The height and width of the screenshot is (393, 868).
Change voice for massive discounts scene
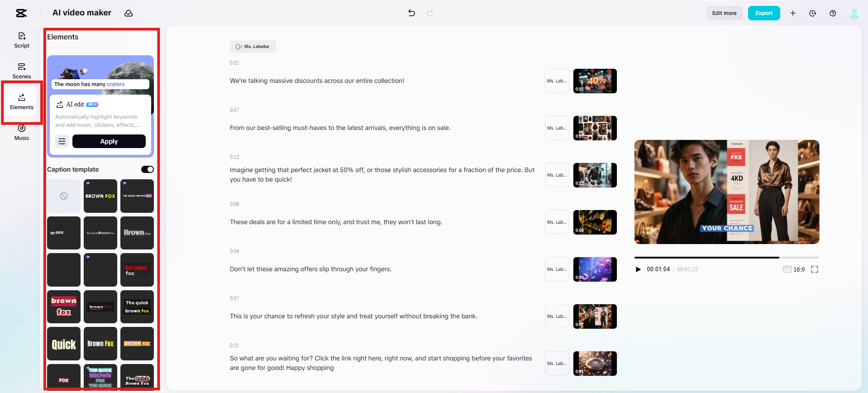(557, 81)
